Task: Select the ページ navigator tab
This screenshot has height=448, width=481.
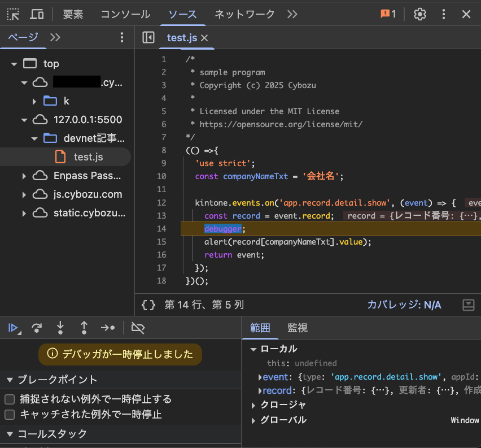Action: pyautogui.click(x=23, y=37)
